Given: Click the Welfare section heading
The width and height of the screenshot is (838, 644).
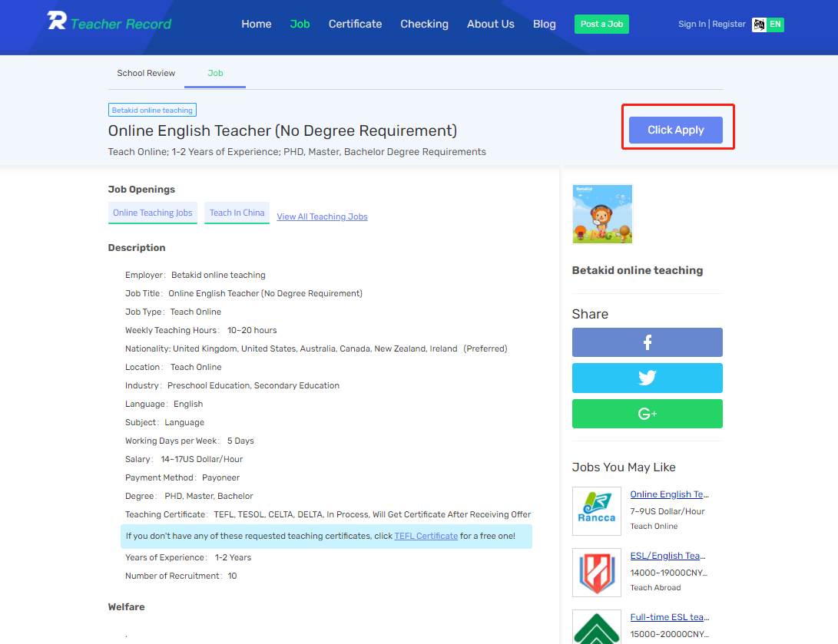Looking at the screenshot, I should (126, 606).
